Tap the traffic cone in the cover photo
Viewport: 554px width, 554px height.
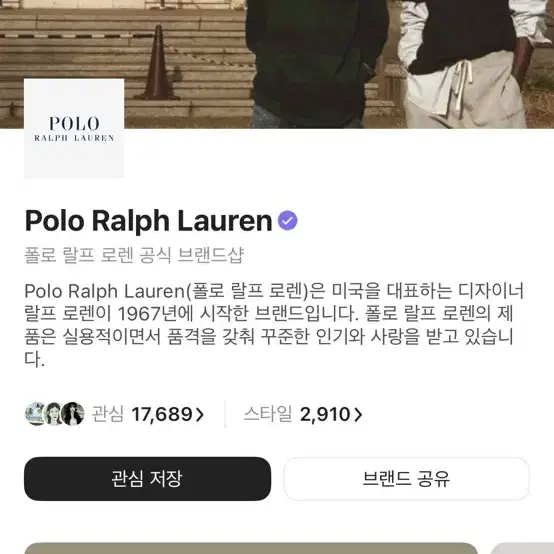[x=157, y=63]
